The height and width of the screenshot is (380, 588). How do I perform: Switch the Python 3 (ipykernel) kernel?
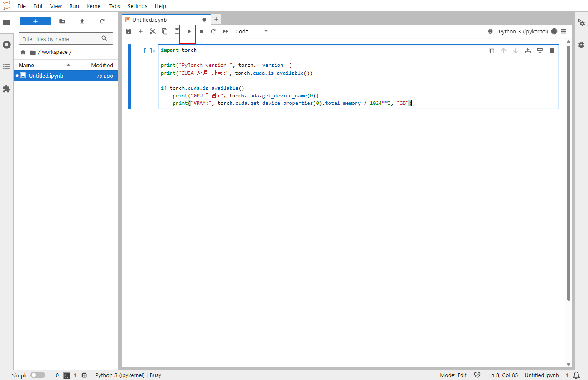click(x=523, y=31)
